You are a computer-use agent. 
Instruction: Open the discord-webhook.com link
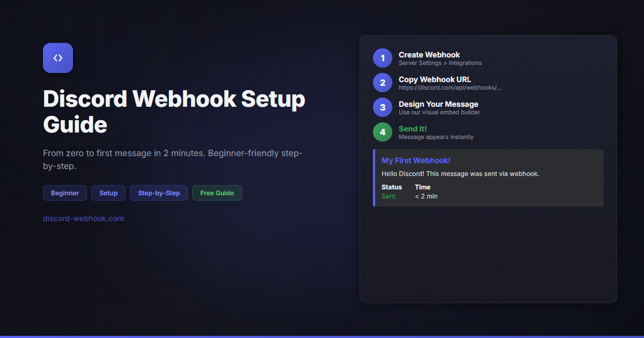click(x=83, y=218)
